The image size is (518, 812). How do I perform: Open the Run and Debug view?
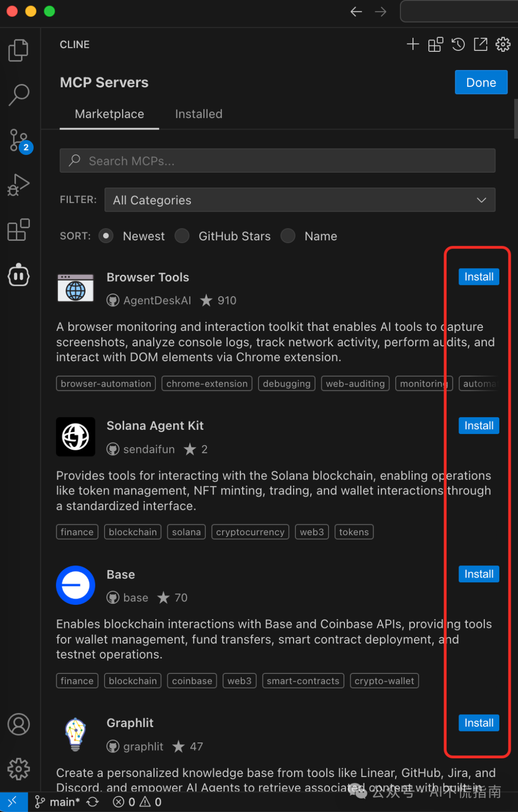click(x=19, y=185)
